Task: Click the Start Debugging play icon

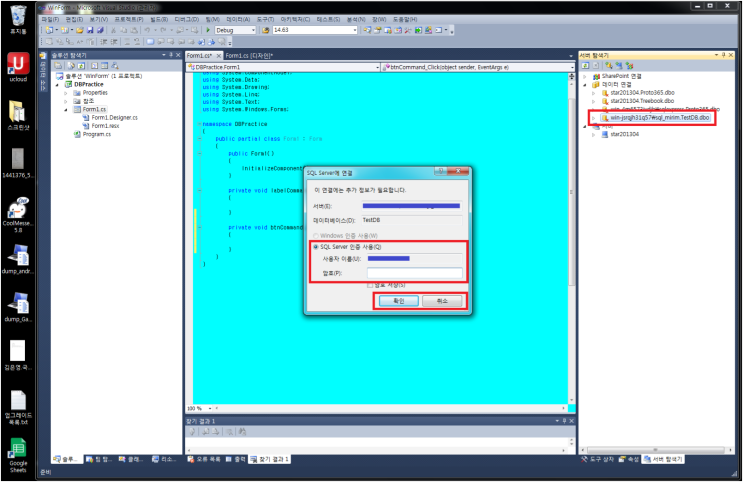Action: click(208, 31)
